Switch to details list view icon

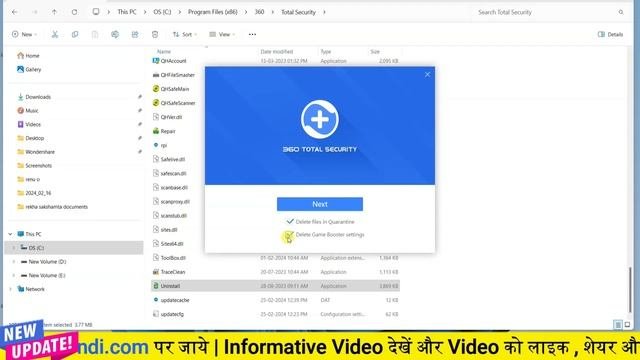pos(618,325)
